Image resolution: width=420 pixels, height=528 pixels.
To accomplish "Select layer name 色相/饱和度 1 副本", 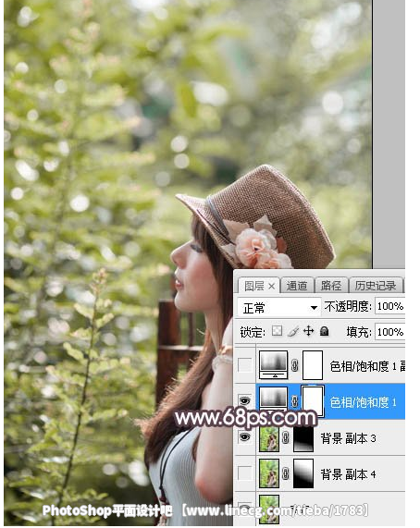I will coord(367,366).
